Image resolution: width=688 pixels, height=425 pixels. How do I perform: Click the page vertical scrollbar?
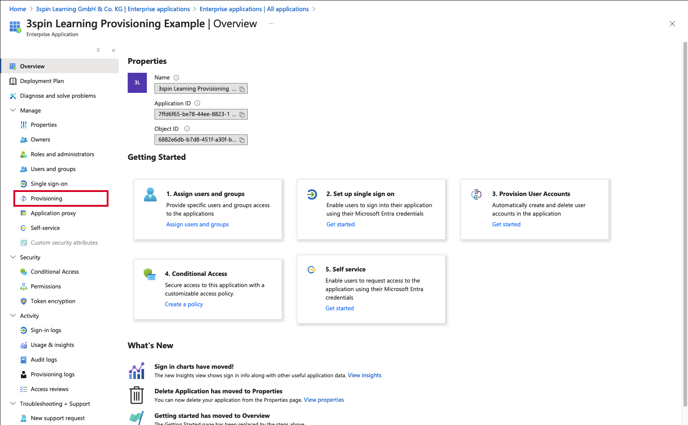click(x=684, y=224)
